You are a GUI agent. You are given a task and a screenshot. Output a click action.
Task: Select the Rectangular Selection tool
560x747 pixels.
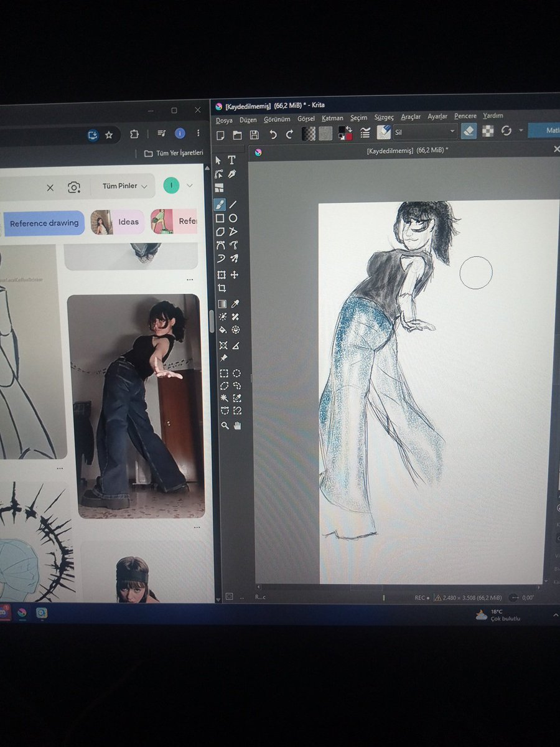(x=223, y=374)
